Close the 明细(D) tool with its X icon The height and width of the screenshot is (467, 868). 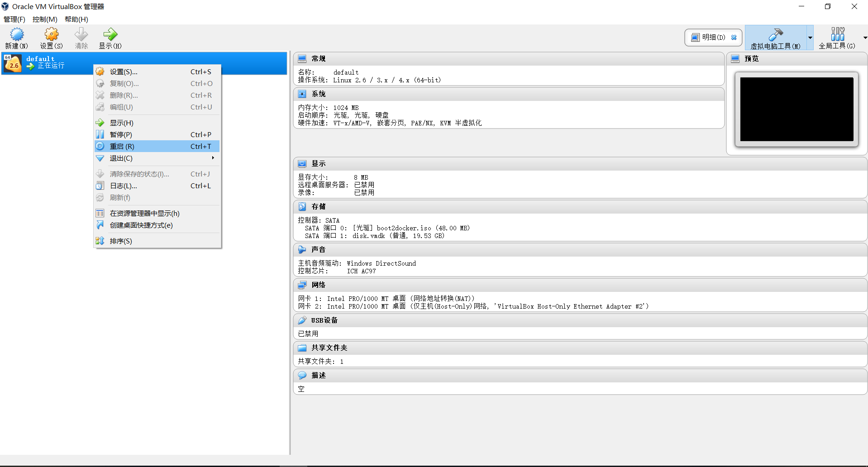734,38
